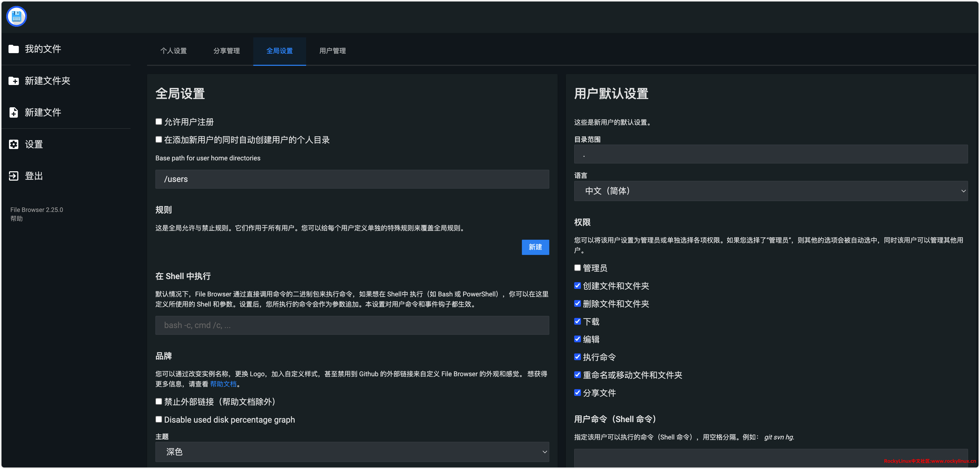Click the /users base path field
Image resolution: width=980 pixels, height=469 pixels.
pos(352,179)
